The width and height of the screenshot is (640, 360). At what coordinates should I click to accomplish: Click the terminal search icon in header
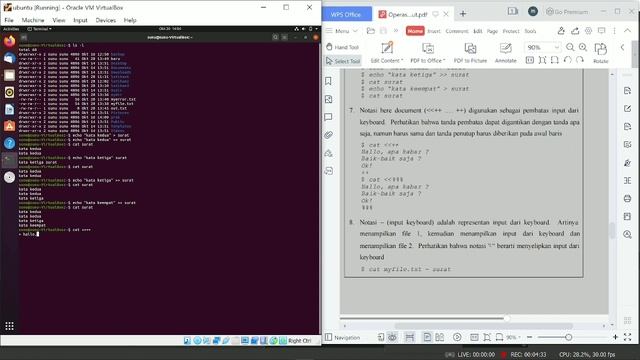coord(275,37)
